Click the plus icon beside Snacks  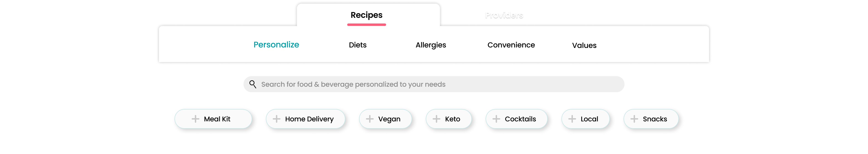tap(634, 119)
